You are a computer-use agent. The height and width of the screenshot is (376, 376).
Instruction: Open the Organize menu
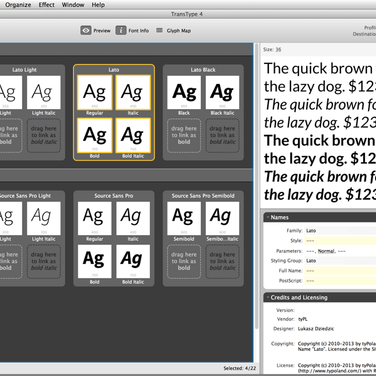click(18, 5)
